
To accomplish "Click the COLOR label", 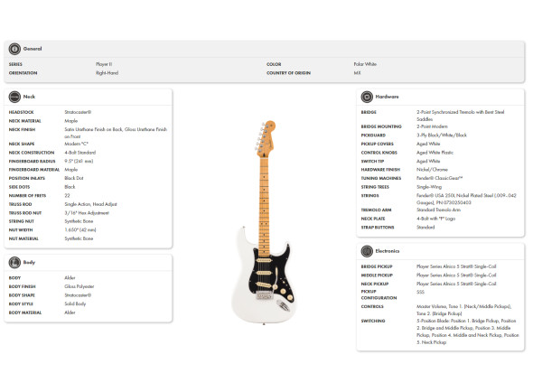I will click(274, 64).
